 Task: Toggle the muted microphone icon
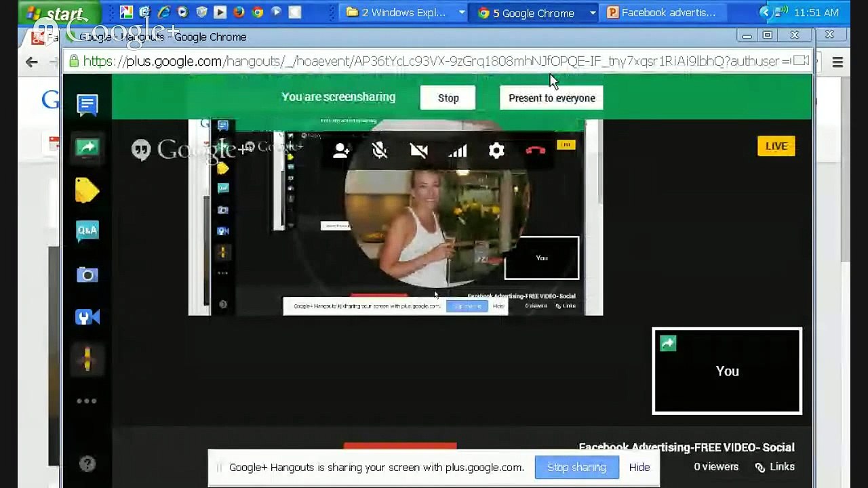(380, 150)
